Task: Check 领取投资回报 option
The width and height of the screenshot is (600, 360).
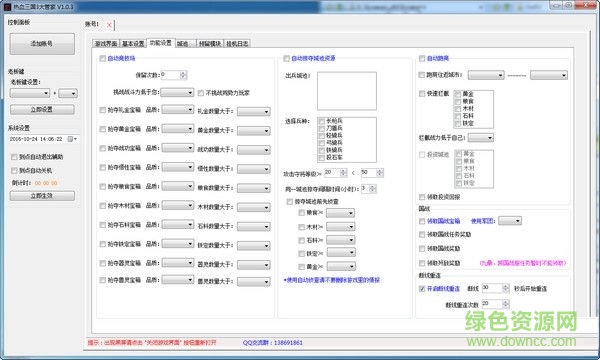Action: pyautogui.click(x=422, y=197)
